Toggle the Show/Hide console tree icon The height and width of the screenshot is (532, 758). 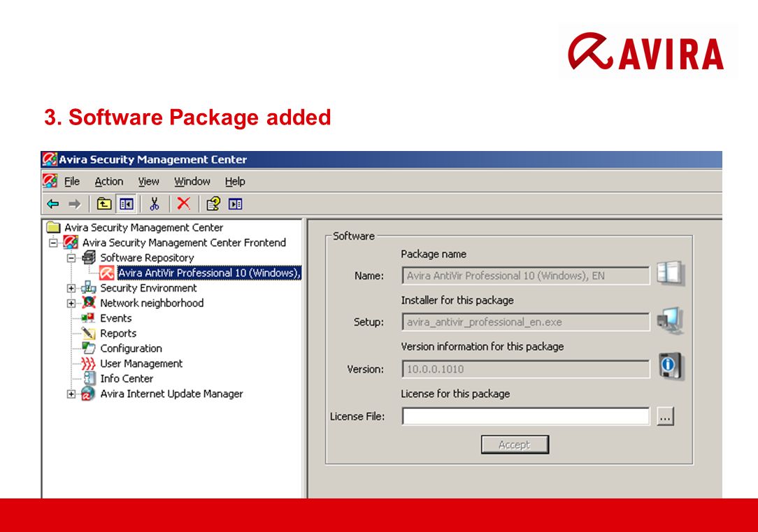(x=127, y=204)
